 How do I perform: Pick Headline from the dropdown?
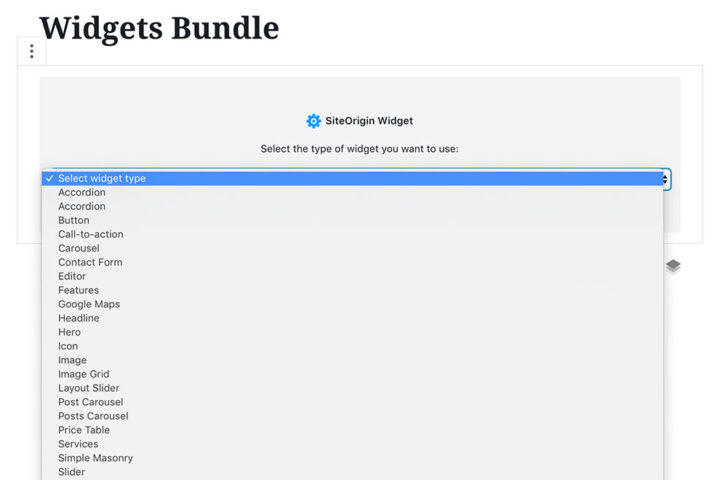coord(79,318)
